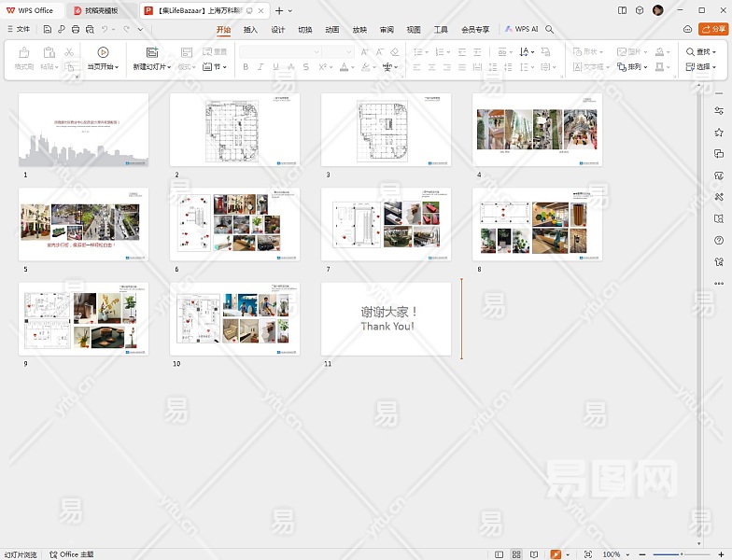Switch to normal view in status bar

click(x=500, y=554)
